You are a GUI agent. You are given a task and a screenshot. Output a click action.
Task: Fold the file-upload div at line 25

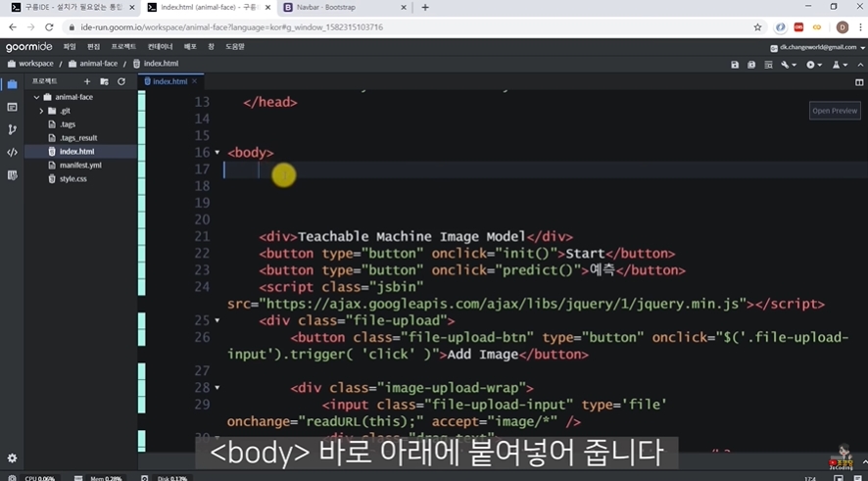click(x=217, y=320)
